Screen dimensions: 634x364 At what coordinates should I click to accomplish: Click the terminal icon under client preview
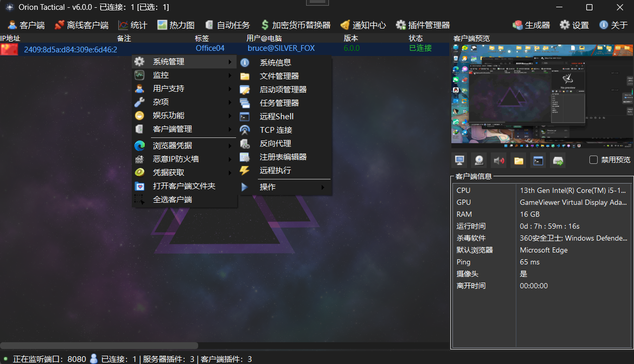pos(539,161)
